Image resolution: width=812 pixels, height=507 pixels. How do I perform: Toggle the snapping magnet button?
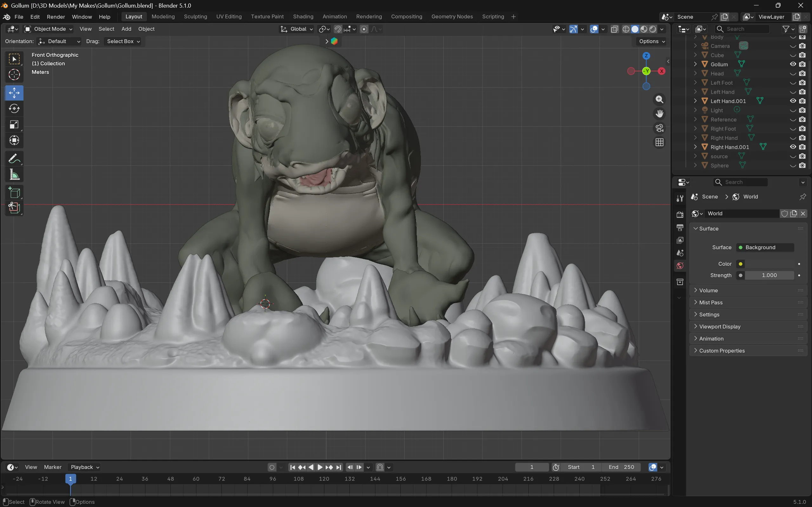(338, 29)
